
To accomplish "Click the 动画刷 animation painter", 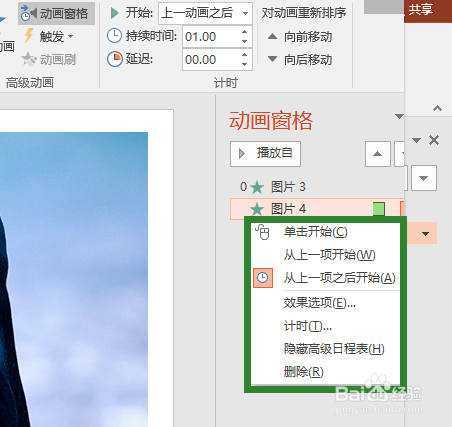I will pyautogui.click(x=49, y=60).
